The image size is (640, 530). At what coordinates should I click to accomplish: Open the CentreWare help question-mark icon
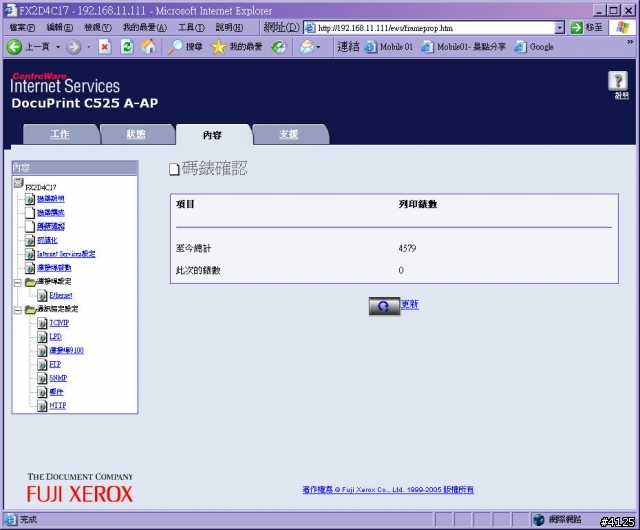(618, 80)
